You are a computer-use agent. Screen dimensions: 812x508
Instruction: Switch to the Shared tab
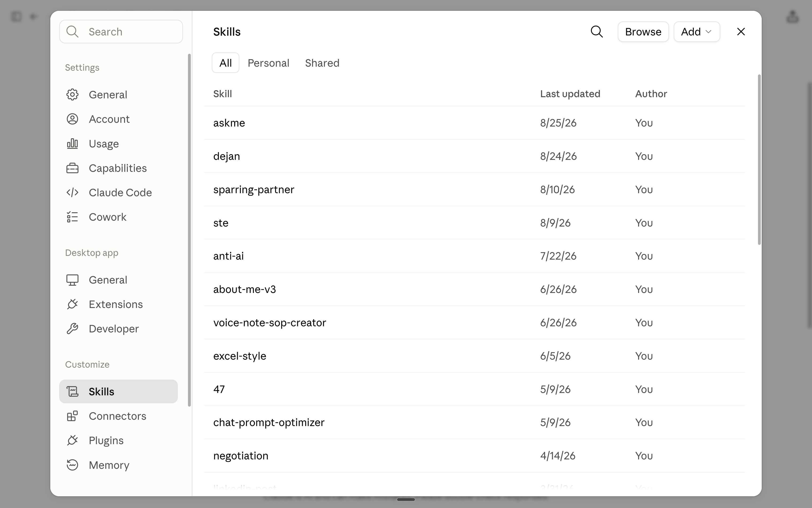pyautogui.click(x=322, y=63)
